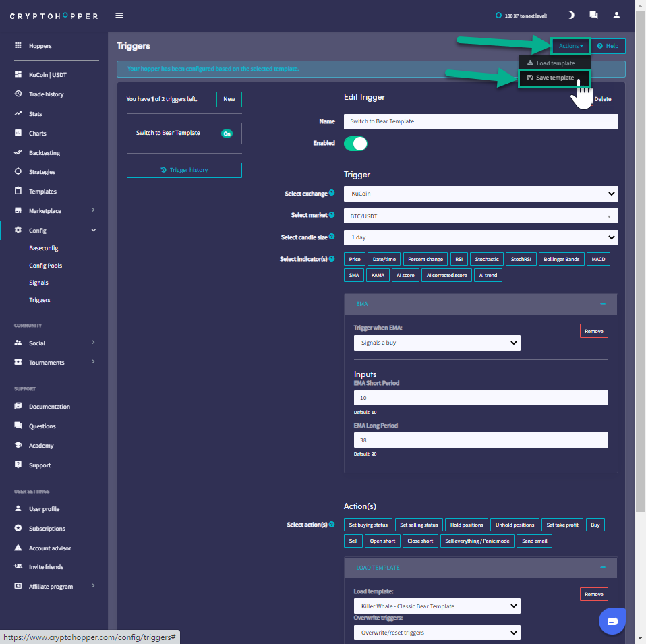Click the Marketplace icon in sidebar
Viewport: 646px width, 644px height.
[x=18, y=211]
